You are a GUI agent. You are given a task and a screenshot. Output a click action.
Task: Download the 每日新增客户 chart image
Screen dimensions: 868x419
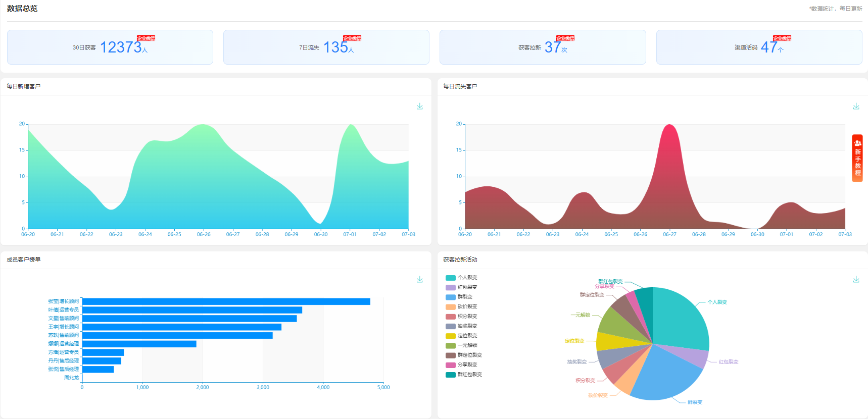(x=419, y=106)
